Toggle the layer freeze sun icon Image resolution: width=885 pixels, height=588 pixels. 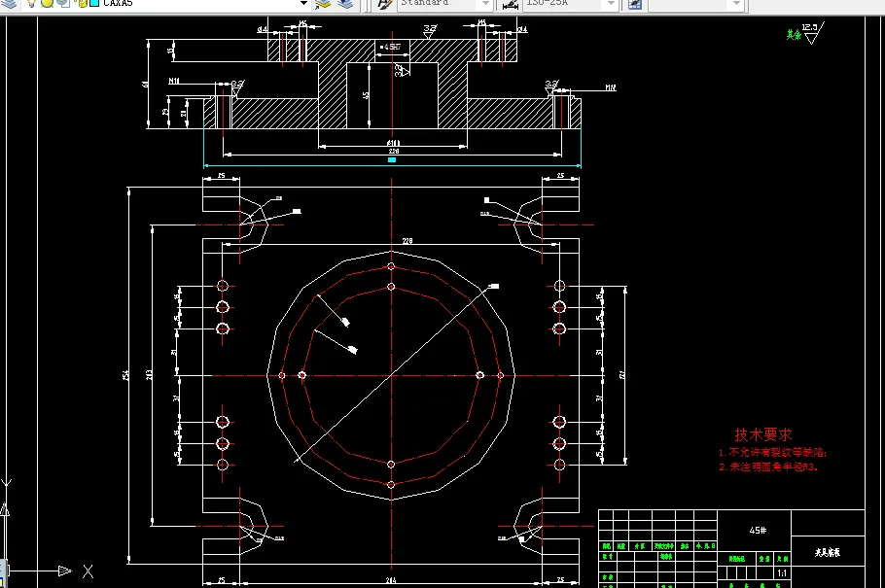coord(48,3)
